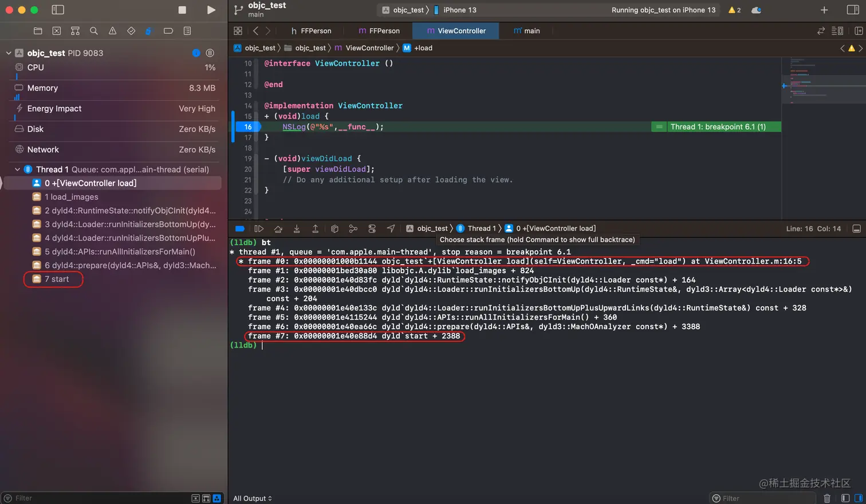Open the symbol navigator

point(75,31)
